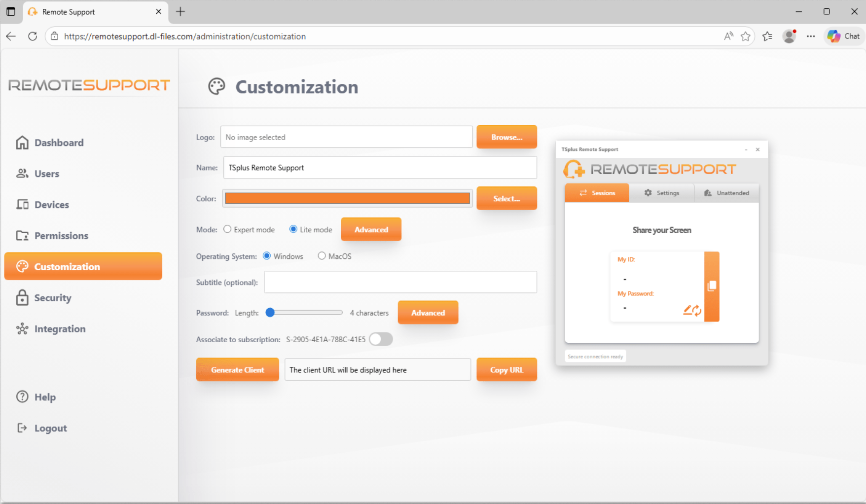This screenshot has height=504, width=866.
Task: Click Secure connection ready status
Action: (x=595, y=357)
